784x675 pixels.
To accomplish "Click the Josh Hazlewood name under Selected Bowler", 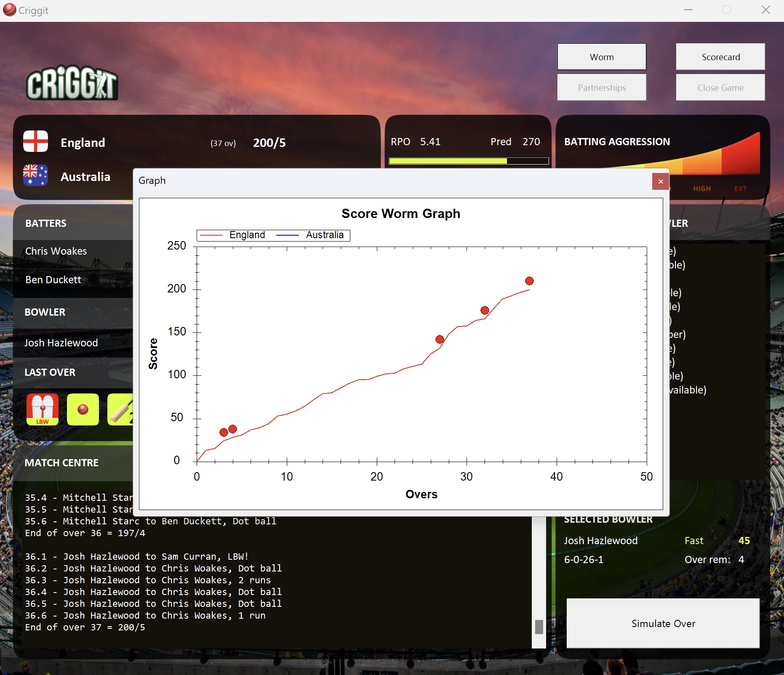I will click(x=601, y=541).
